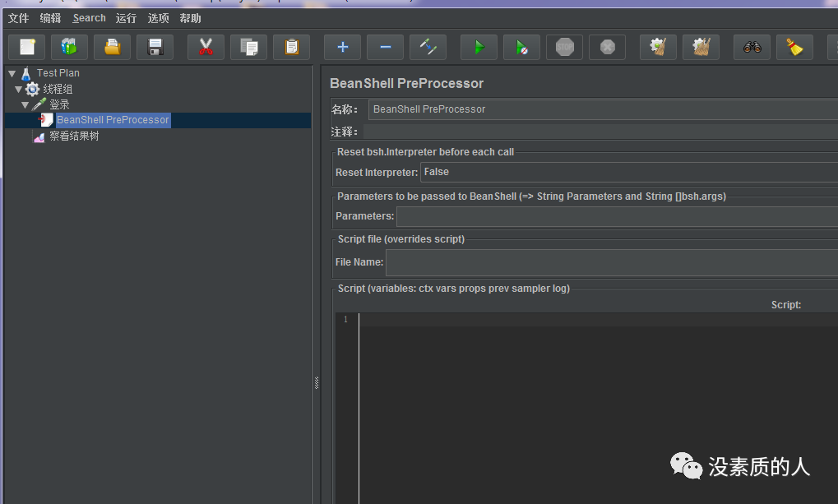The width and height of the screenshot is (838, 504).
Task: Click the Toggle enable/disable toolbar icon
Action: click(428, 47)
